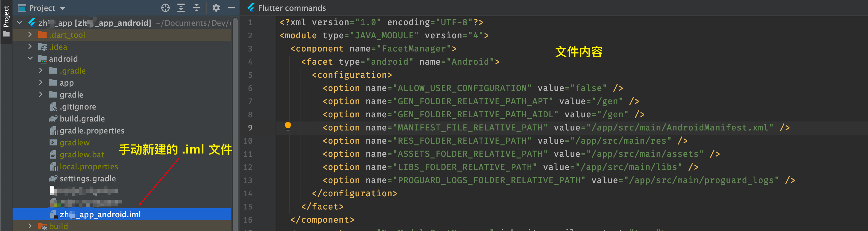Click the ALLOW_USER_CONFIGURATION option name

pyautogui.click(x=462, y=88)
